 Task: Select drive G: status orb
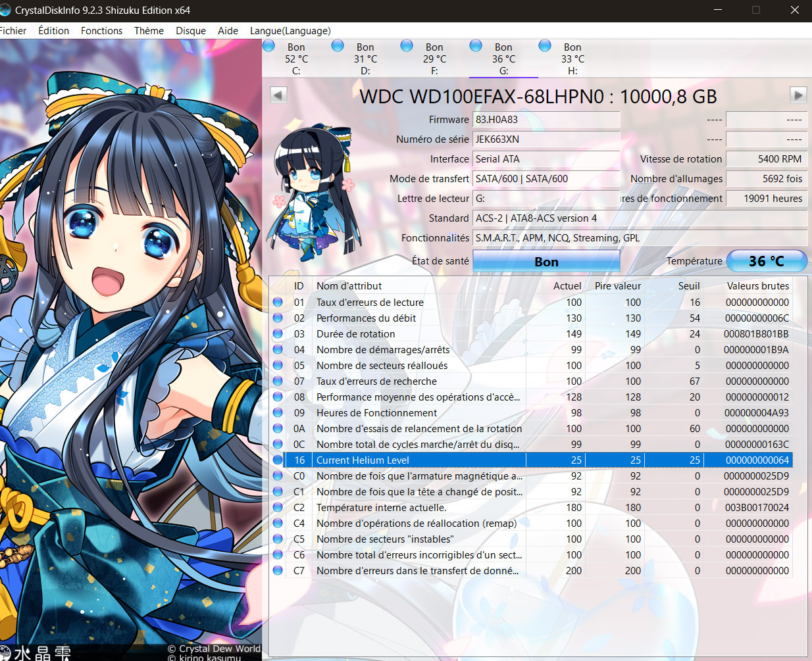pyautogui.click(x=476, y=45)
